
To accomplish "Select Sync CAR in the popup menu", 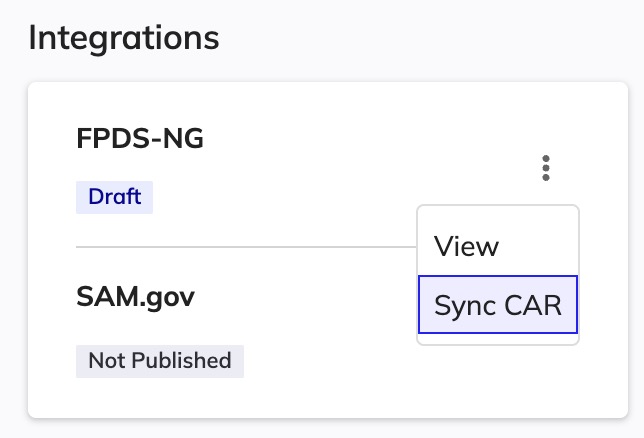I will click(x=498, y=305).
